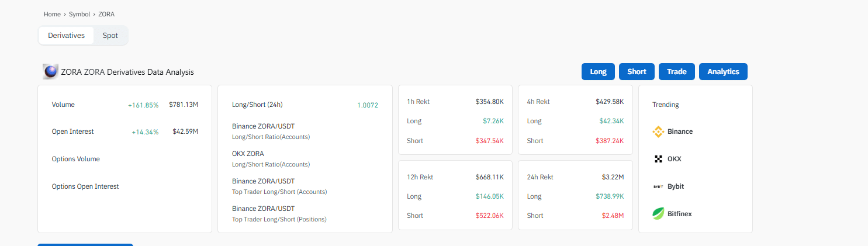Go to Home in the breadcrumb

click(52, 14)
